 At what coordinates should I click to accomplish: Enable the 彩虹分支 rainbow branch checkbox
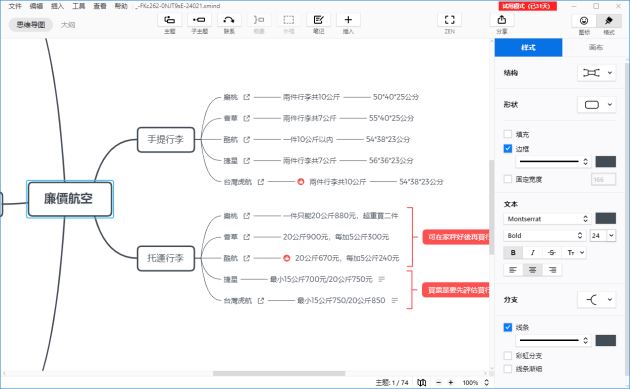point(508,355)
